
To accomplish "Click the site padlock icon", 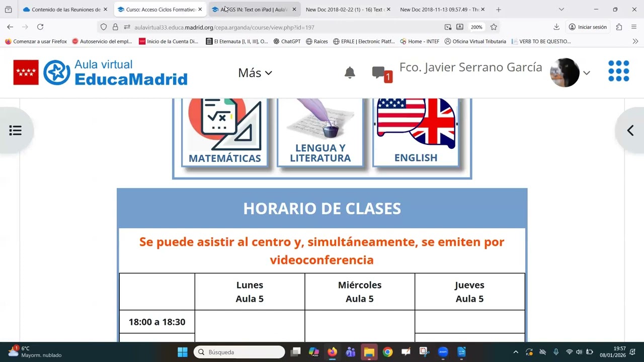I will pyautogui.click(x=115, y=27).
